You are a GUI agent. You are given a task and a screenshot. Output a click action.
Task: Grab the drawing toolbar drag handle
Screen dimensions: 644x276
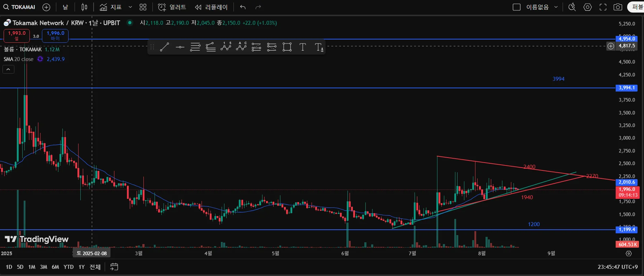pyautogui.click(x=152, y=47)
